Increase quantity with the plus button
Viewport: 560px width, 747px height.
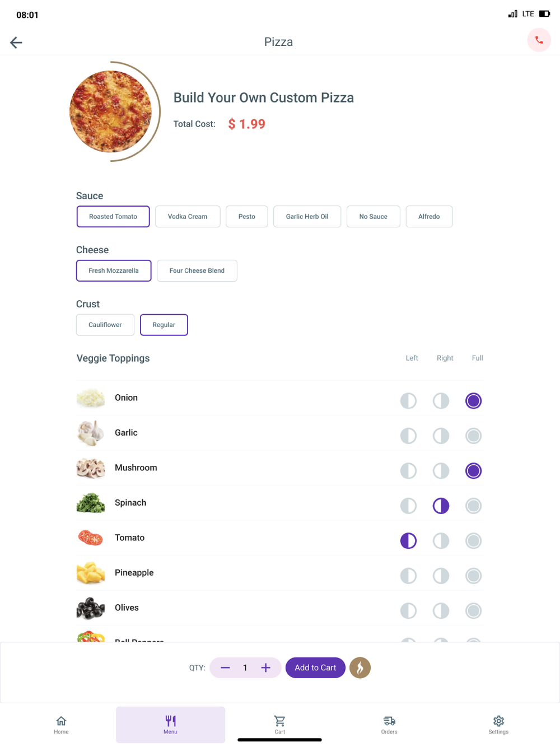265,667
